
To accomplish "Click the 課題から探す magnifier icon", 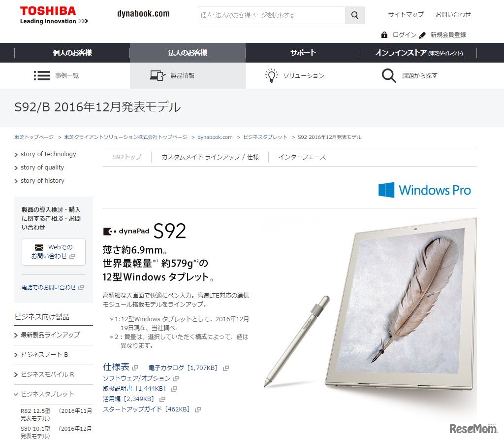I will point(389,76).
